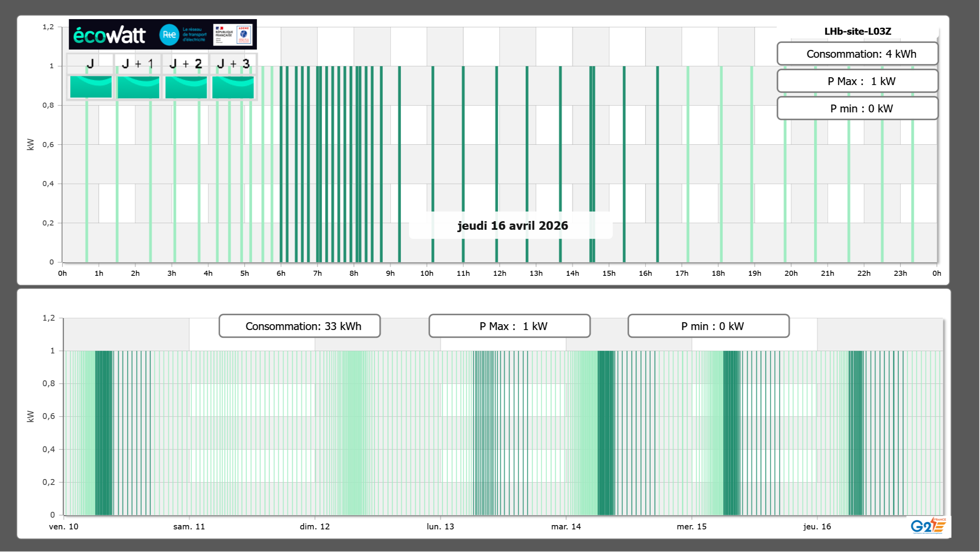The width and height of the screenshot is (980, 552).
Task: Click the G2E France logo
Action: (x=928, y=525)
